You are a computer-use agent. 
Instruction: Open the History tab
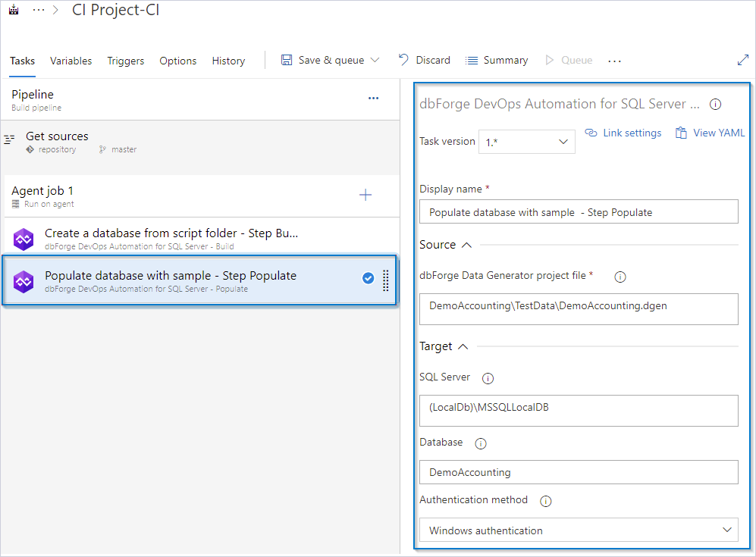coord(228,61)
